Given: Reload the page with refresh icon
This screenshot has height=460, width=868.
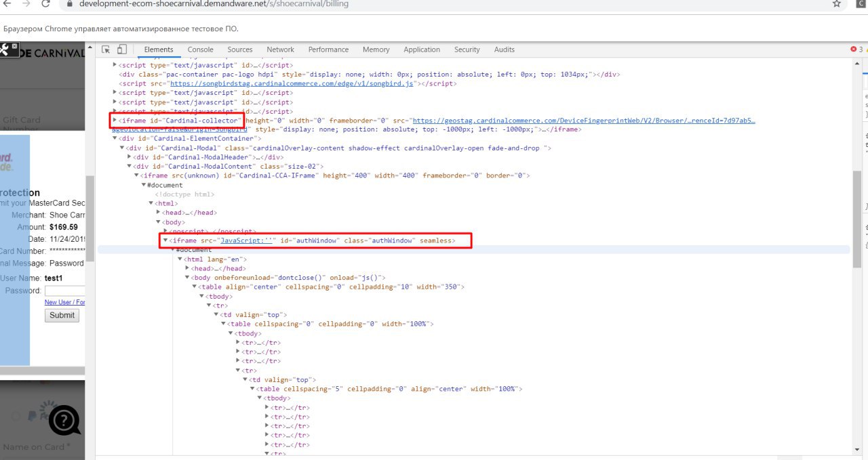Looking at the screenshot, I should pyautogui.click(x=46, y=3).
